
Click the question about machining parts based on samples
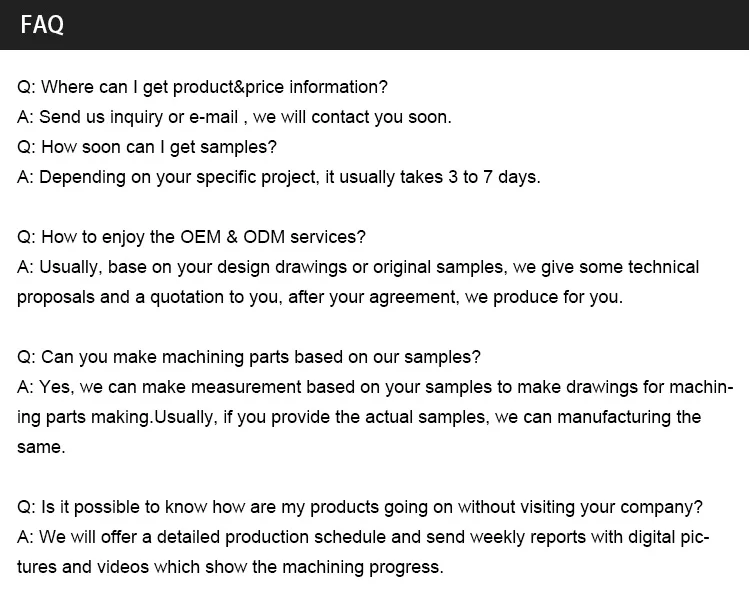[x=249, y=357]
